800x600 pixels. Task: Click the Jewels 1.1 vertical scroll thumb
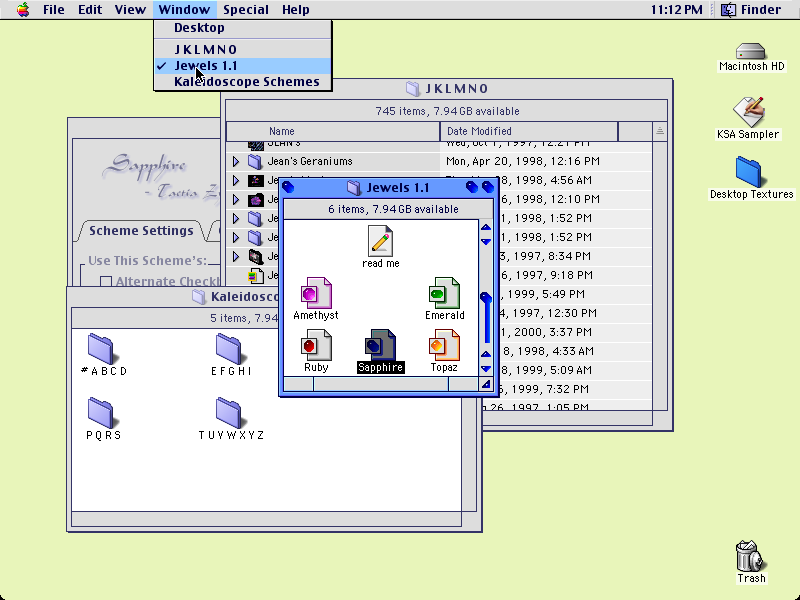(x=486, y=317)
